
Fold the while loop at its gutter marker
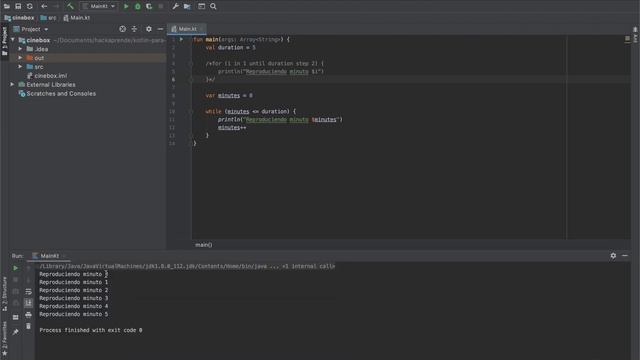pos(191,111)
